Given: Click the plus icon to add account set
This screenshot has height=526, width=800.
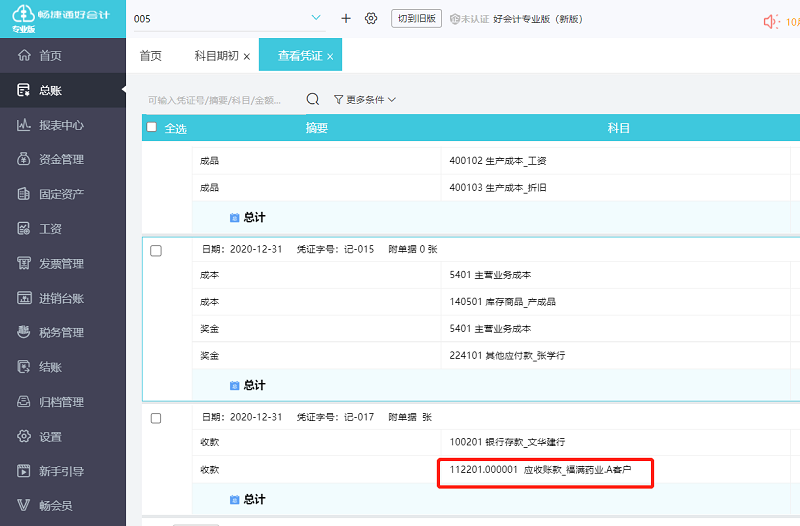Looking at the screenshot, I should click(x=346, y=18).
